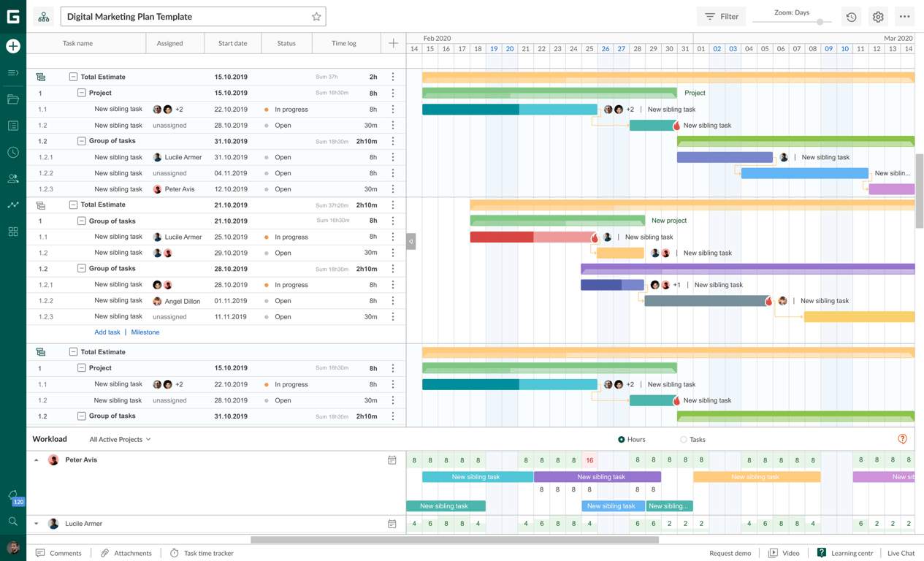Click the Request demo link

click(x=730, y=553)
